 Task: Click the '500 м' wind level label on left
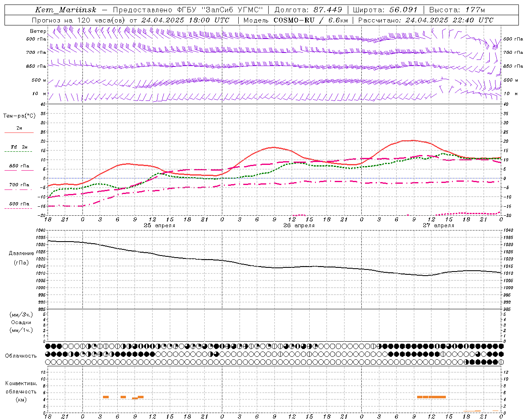click(39, 80)
